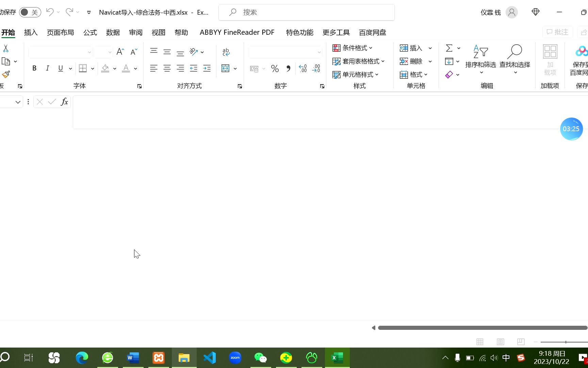This screenshot has width=588, height=368.
Task: Click the 批注 comments button
Action: click(x=557, y=32)
